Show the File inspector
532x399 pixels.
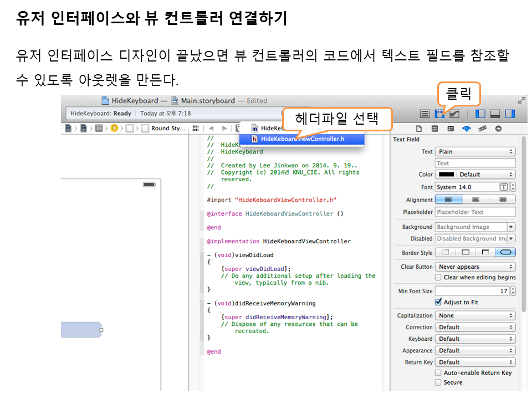(419, 129)
